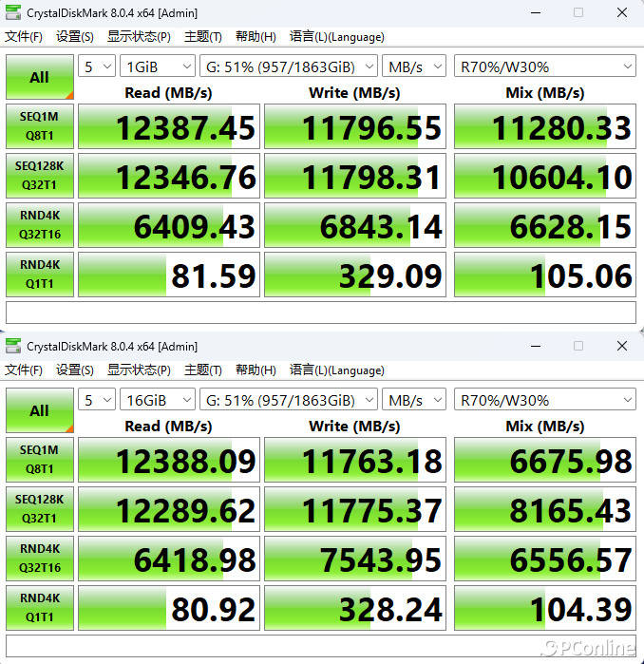Start SEQ128K Q32T1 test in top window
This screenshot has height=664, width=644.
[x=39, y=177]
